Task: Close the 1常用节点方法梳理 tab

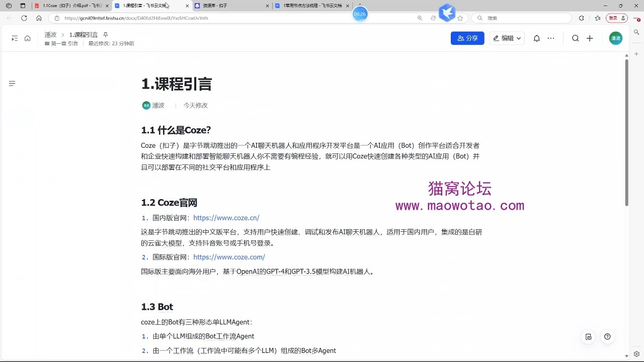Action: point(348,6)
